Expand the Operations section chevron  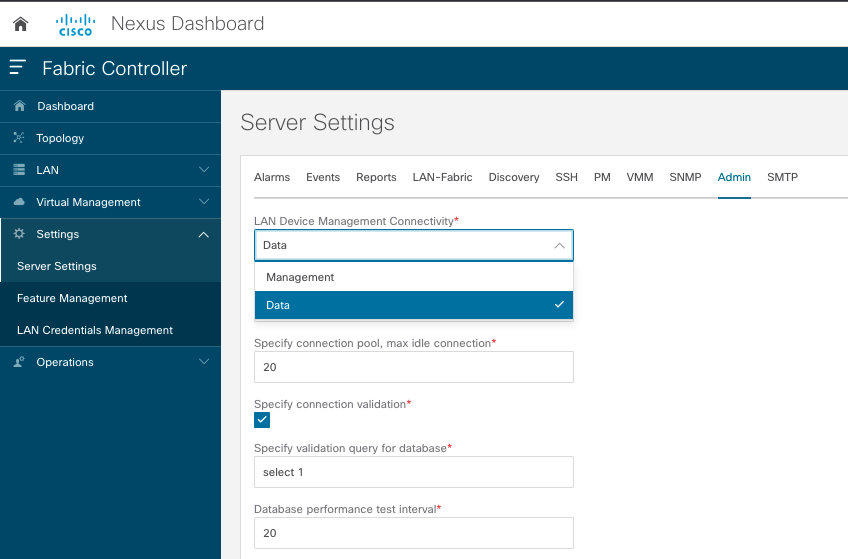tap(204, 362)
